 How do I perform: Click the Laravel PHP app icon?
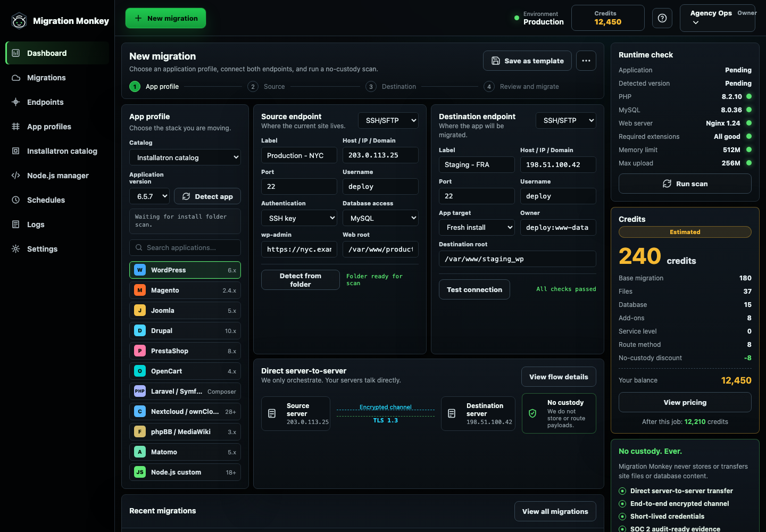tap(140, 391)
